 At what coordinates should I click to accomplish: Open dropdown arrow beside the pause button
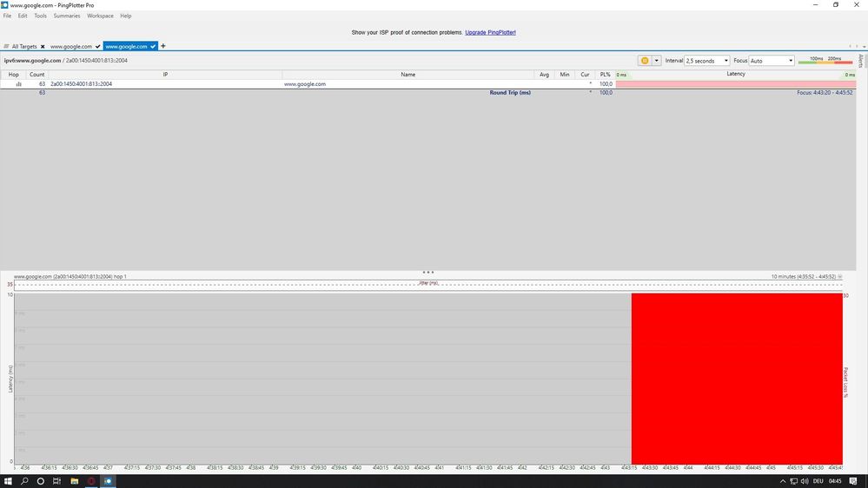(657, 61)
